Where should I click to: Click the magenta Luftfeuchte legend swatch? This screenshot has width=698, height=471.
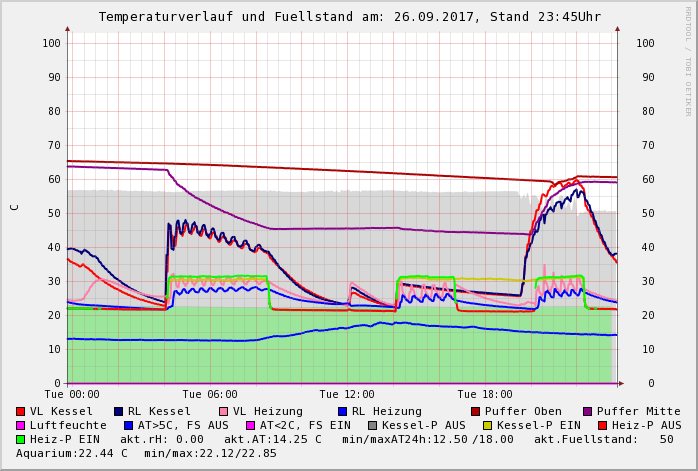click(x=20, y=425)
